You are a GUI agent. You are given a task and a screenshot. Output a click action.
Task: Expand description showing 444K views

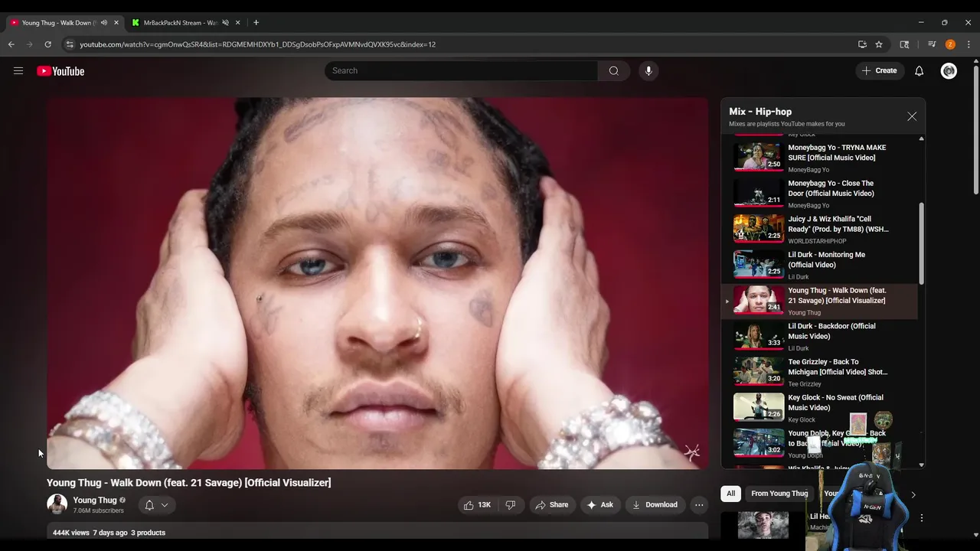(377, 533)
